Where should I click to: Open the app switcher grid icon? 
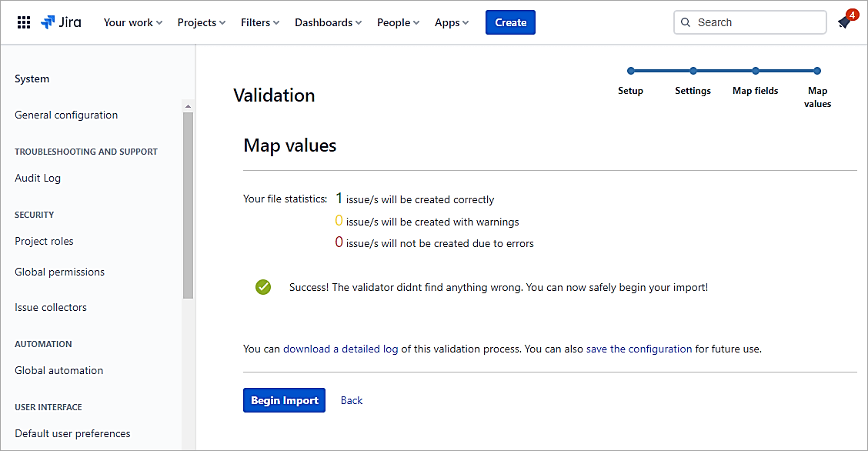click(x=24, y=22)
